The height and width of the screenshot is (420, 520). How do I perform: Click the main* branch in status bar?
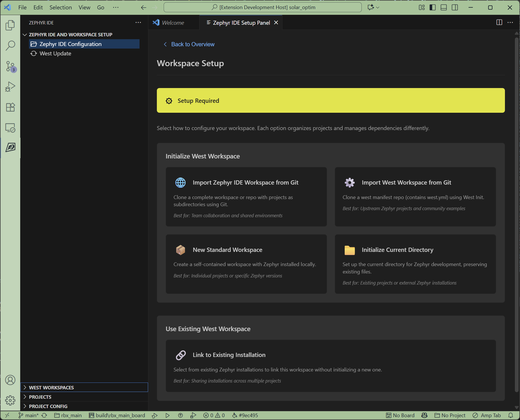coord(29,415)
